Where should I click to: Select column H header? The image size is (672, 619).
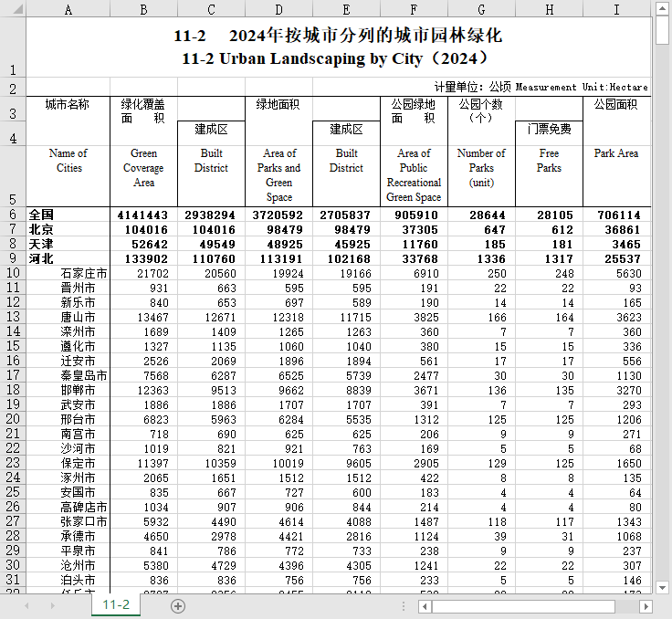pos(549,9)
